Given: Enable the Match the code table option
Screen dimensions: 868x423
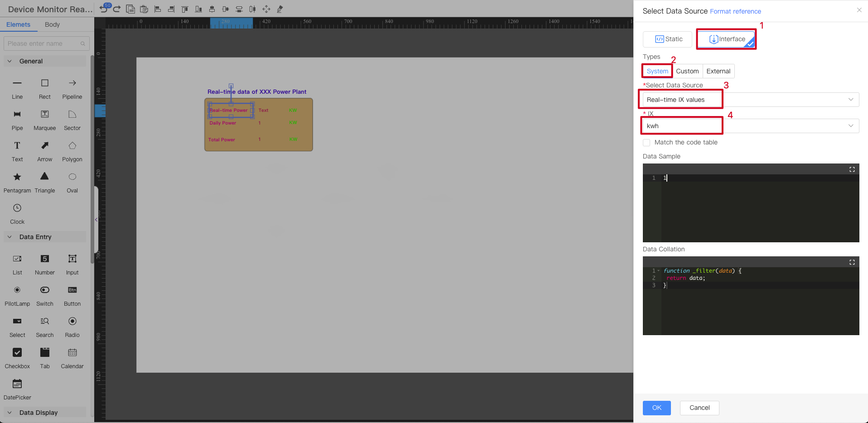Looking at the screenshot, I should click(646, 142).
